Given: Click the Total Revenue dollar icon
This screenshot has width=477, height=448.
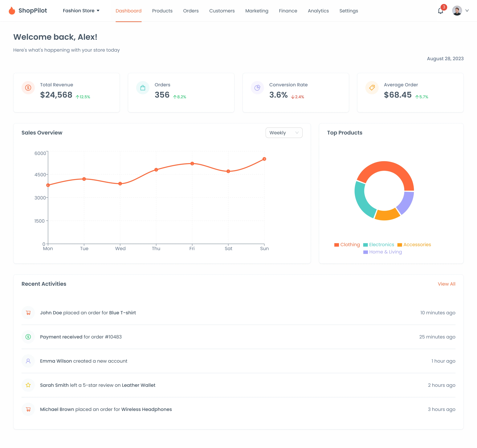Looking at the screenshot, I should pos(28,88).
